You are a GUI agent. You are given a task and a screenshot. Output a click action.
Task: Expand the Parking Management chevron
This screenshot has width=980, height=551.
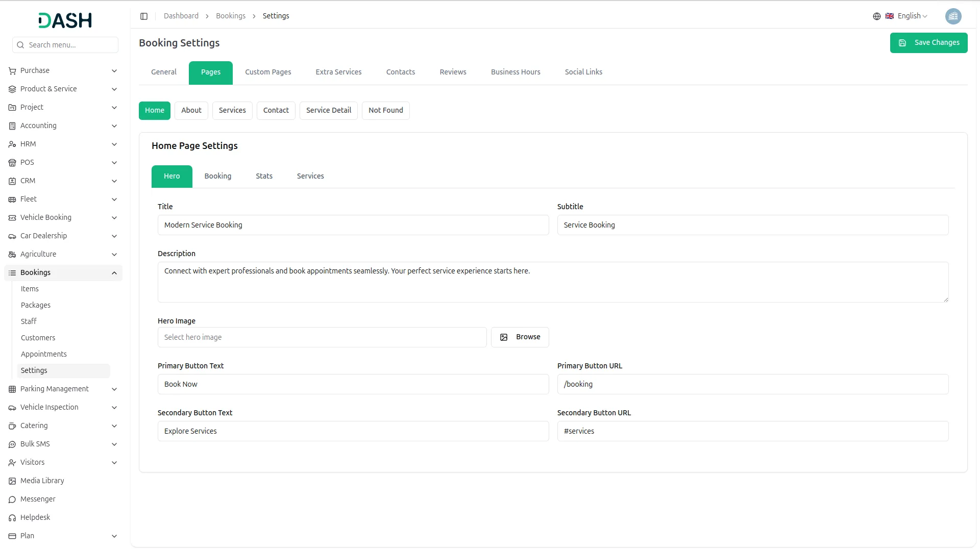[x=114, y=389]
